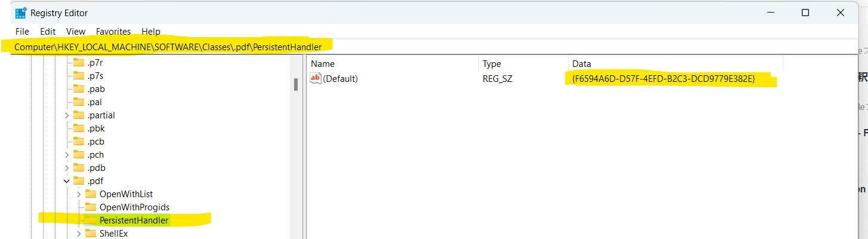The height and width of the screenshot is (239, 868).
Task: Expand the .partial key
Action: point(67,115)
